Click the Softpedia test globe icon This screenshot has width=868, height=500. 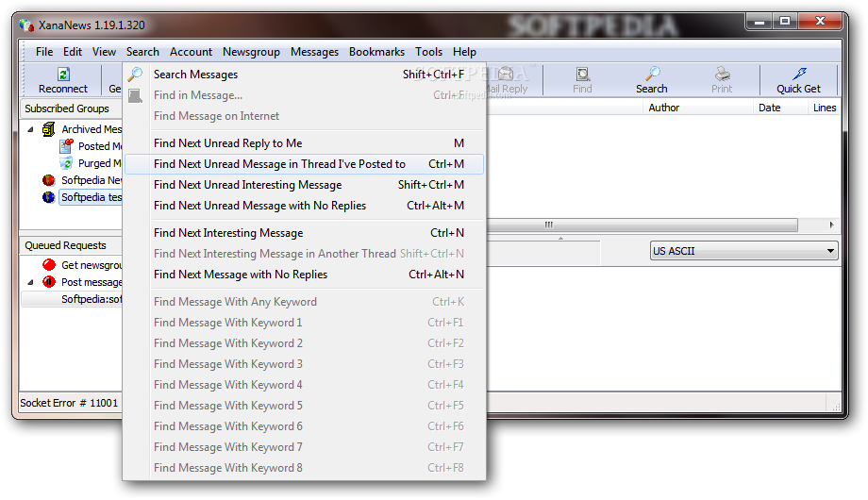(49, 197)
